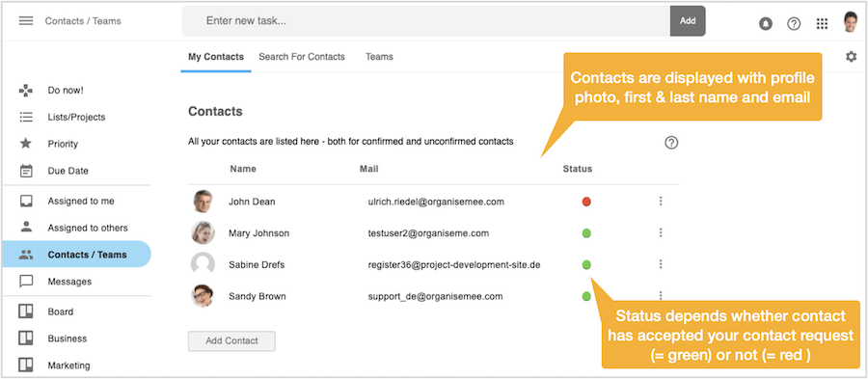868x379 pixels.
Task: Click Sabine Drefs' placeholder avatar
Action: (x=203, y=264)
